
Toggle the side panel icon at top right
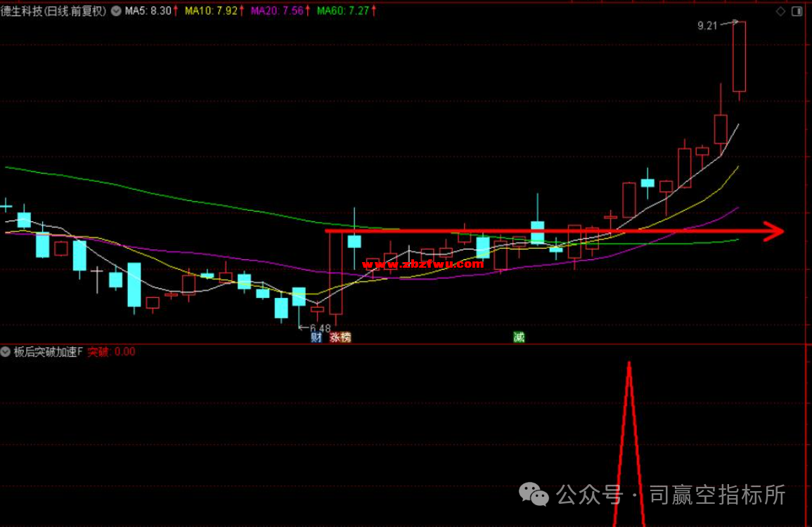point(797,11)
